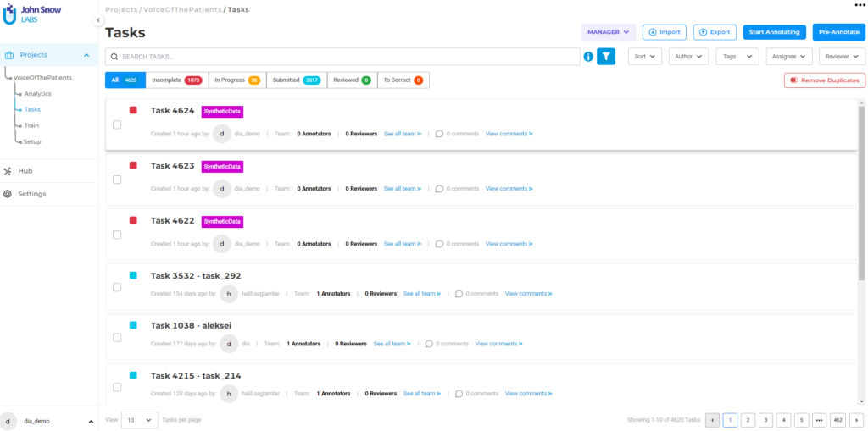Image resolution: width=868 pixels, height=431 pixels.
Task: Check the box for Task 4622
Action: tap(117, 235)
